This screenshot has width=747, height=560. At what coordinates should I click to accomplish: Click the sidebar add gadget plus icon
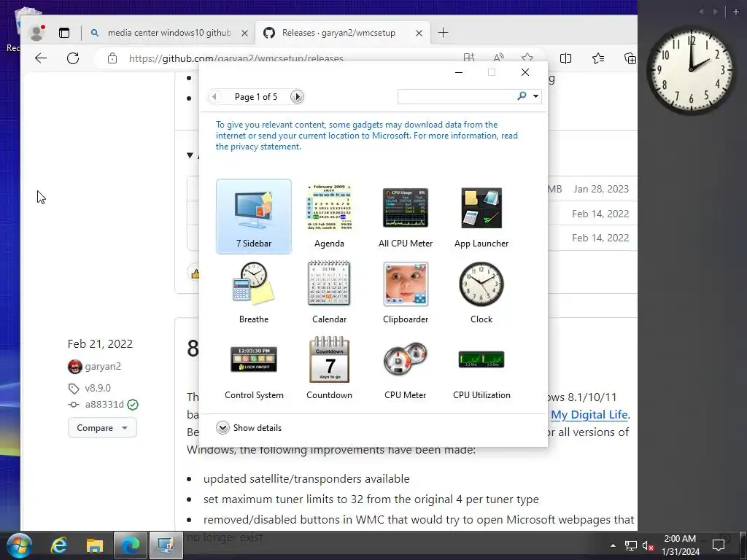(x=735, y=12)
